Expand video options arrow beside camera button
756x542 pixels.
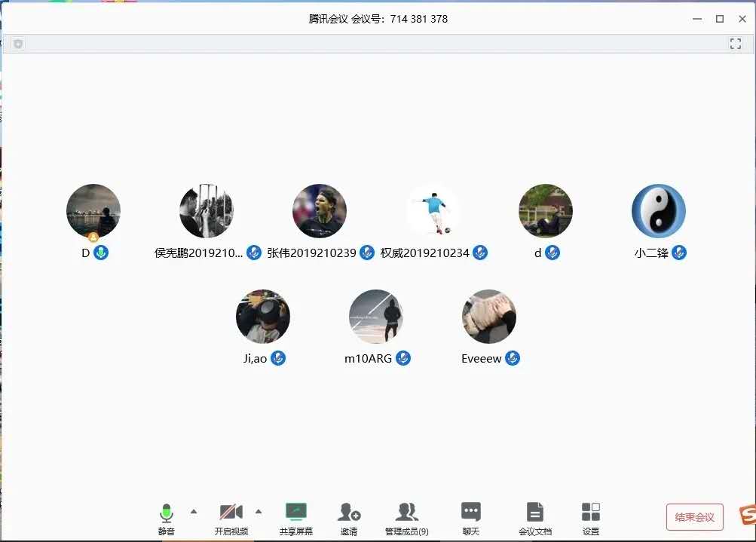(259, 511)
